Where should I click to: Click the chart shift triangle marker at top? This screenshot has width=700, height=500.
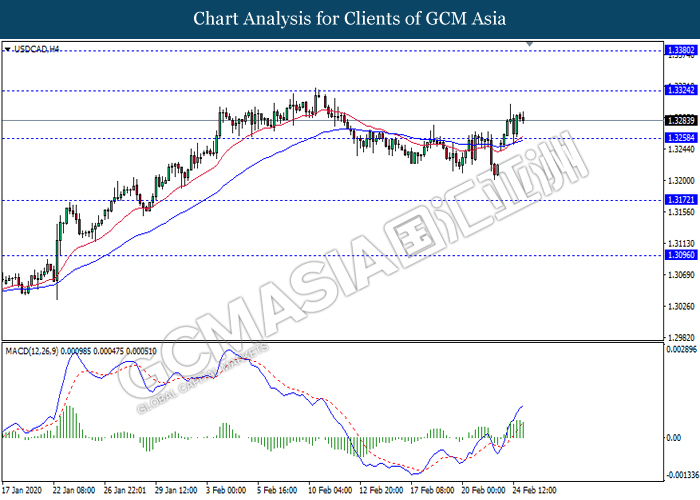[529, 44]
